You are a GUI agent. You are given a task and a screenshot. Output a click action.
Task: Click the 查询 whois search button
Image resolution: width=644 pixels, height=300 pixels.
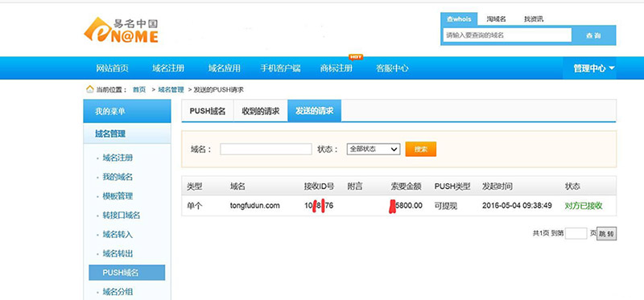(593, 35)
